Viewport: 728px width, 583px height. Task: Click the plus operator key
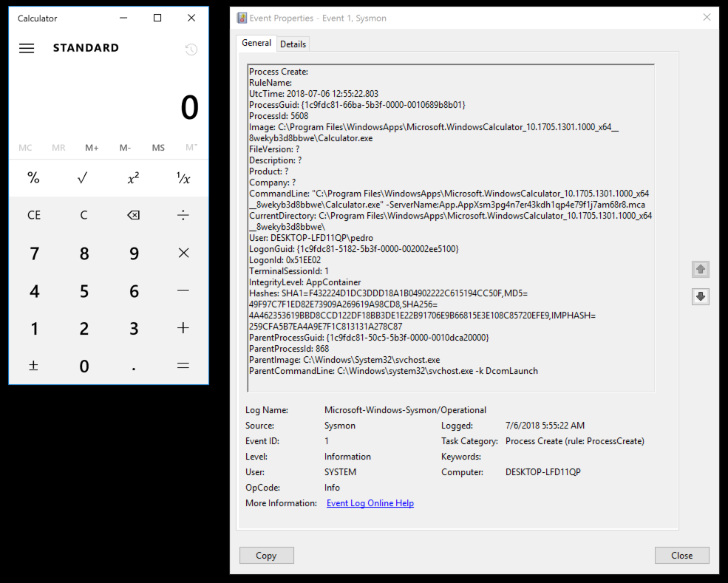pos(183,328)
